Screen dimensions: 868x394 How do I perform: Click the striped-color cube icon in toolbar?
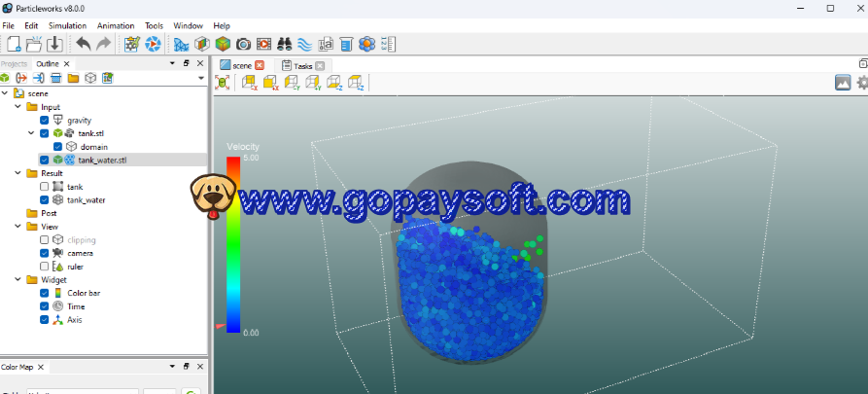(202, 44)
